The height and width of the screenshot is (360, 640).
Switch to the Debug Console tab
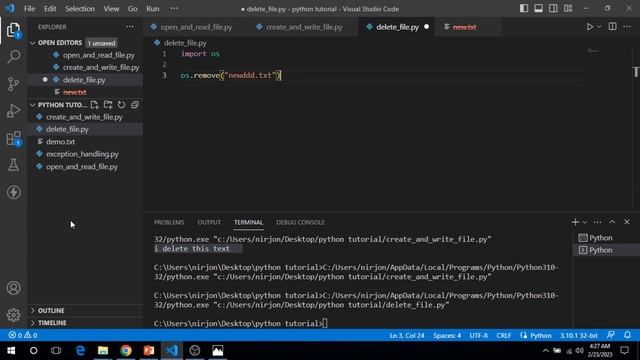point(300,222)
